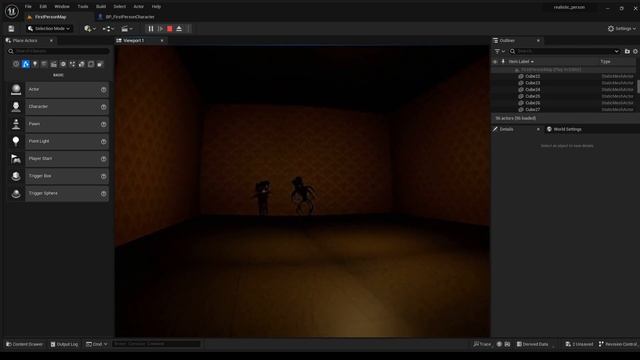Select the Trigger Sphere entry in Place Actors

58,193
